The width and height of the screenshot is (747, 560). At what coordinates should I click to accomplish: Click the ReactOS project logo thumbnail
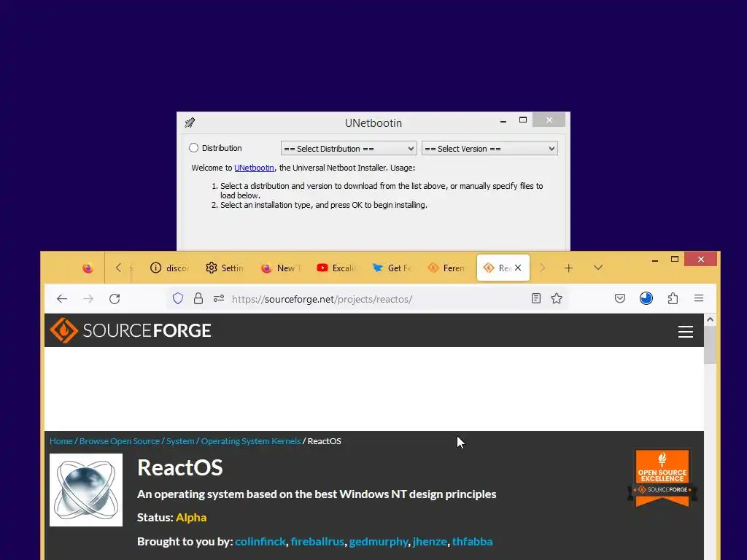pos(86,489)
